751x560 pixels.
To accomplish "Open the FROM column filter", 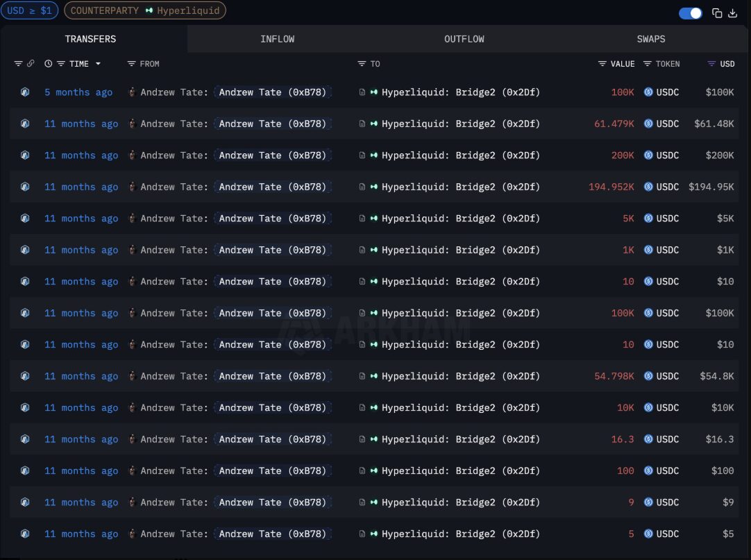I will point(132,64).
